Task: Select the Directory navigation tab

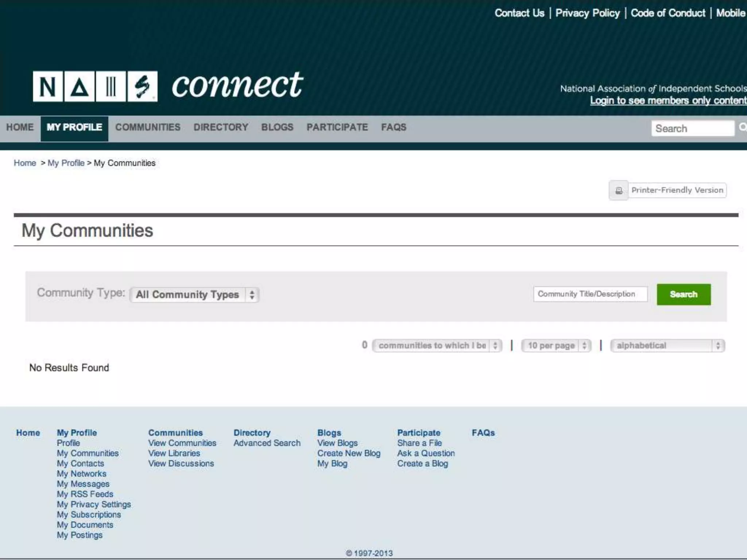Action: [221, 127]
